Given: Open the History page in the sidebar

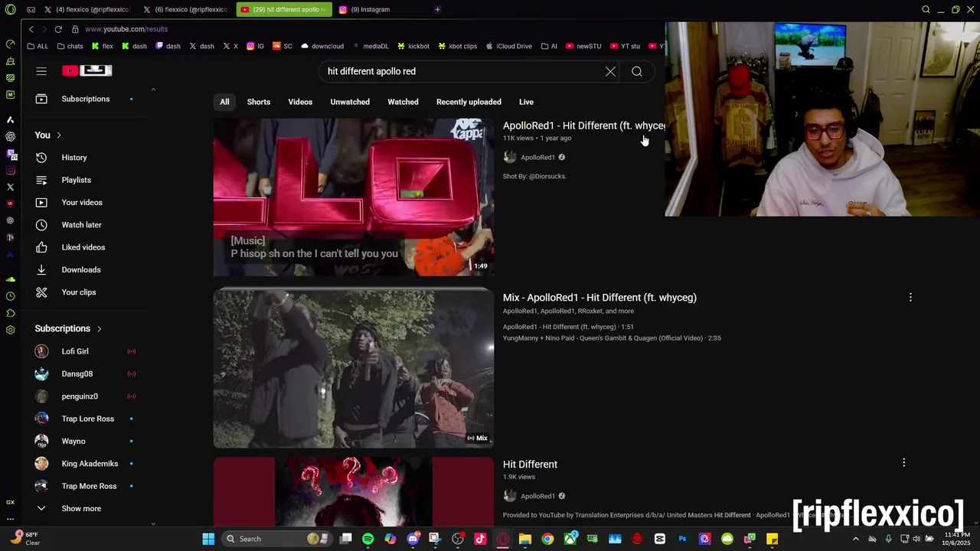Looking at the screenshot, I should point(74,158).
